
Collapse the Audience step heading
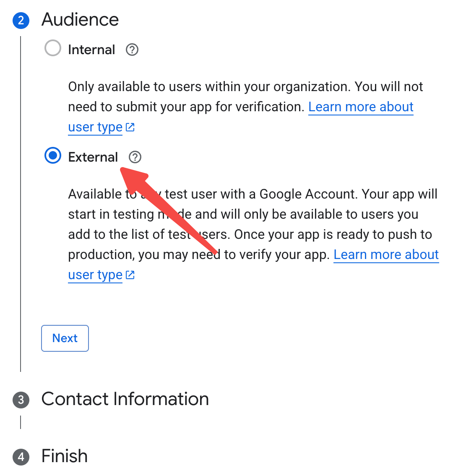click(80, 20)
